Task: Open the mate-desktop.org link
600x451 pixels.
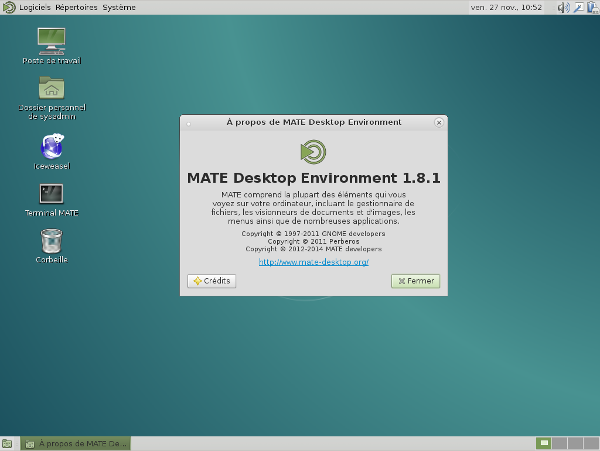Action: (313, 262)
